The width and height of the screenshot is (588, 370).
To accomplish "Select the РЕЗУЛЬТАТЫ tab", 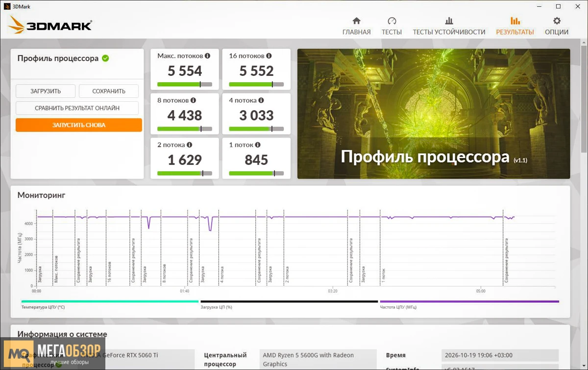I will point(515,26).
